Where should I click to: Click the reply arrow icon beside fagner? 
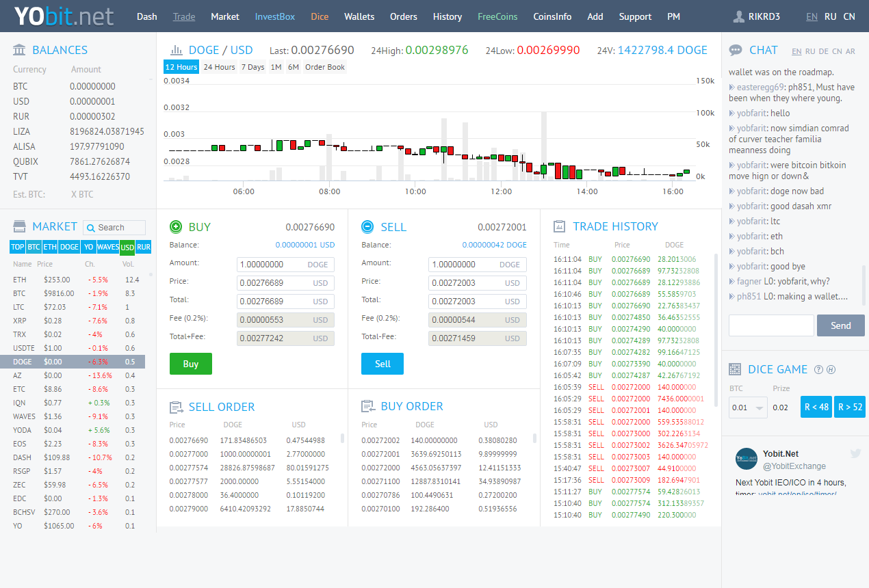(x=732, y=282)
